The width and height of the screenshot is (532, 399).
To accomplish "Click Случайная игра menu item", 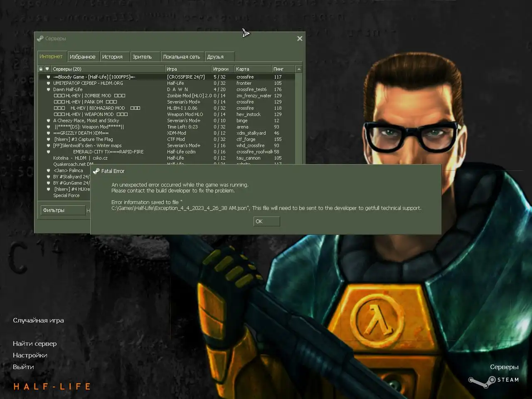I will tap(38, 320).
